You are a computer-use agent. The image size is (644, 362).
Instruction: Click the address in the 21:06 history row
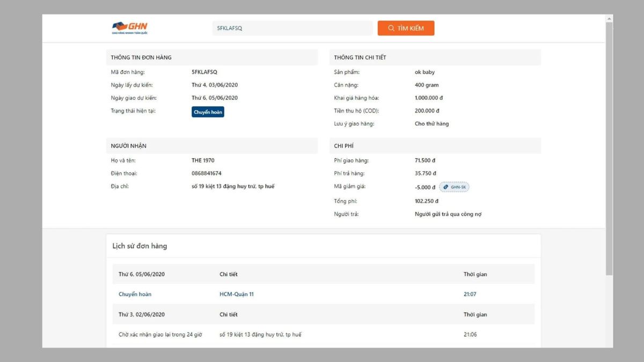click(260, 335)
